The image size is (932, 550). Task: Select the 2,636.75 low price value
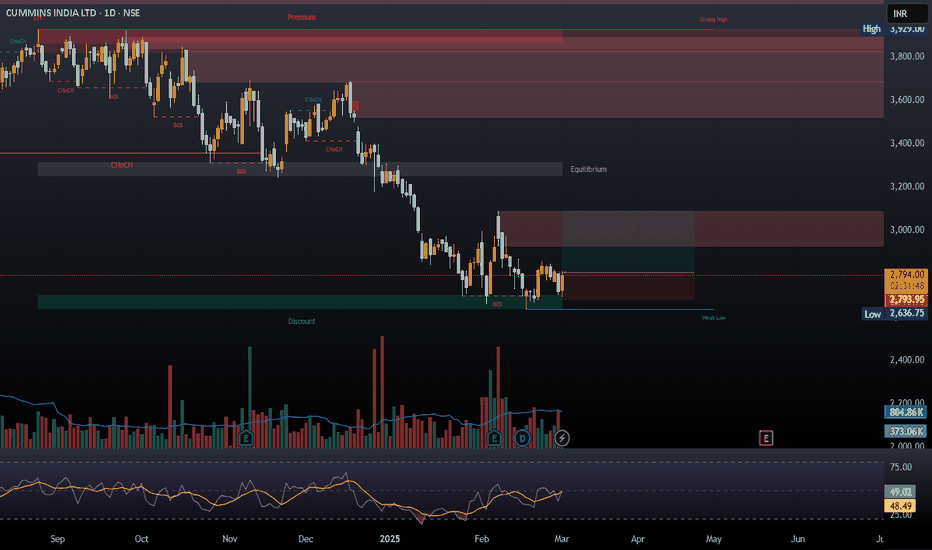click(907, 313)
